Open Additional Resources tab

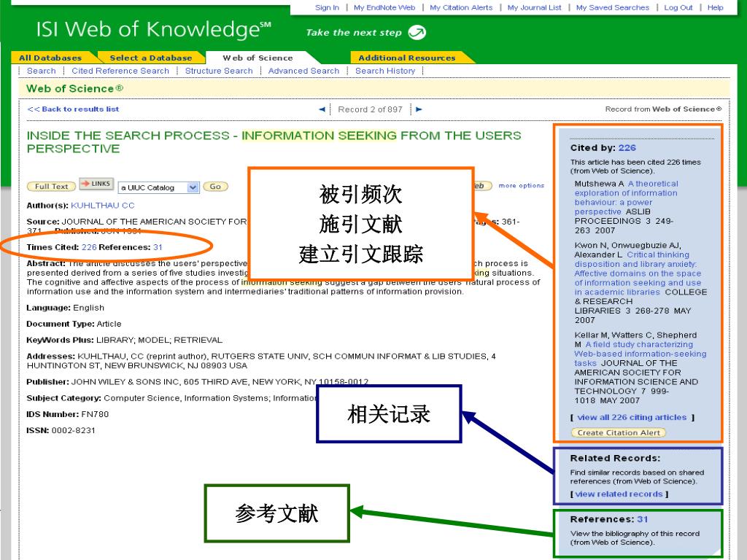point(407,58)
